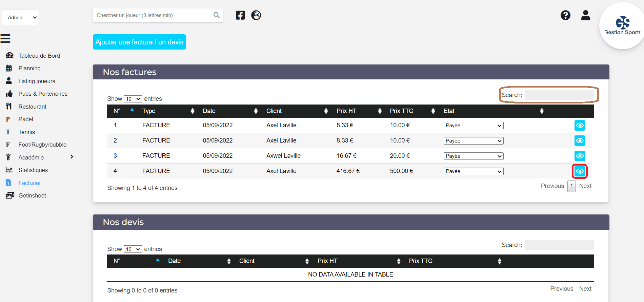Click the search magnifier icon
644x302 pixels.
217,15
